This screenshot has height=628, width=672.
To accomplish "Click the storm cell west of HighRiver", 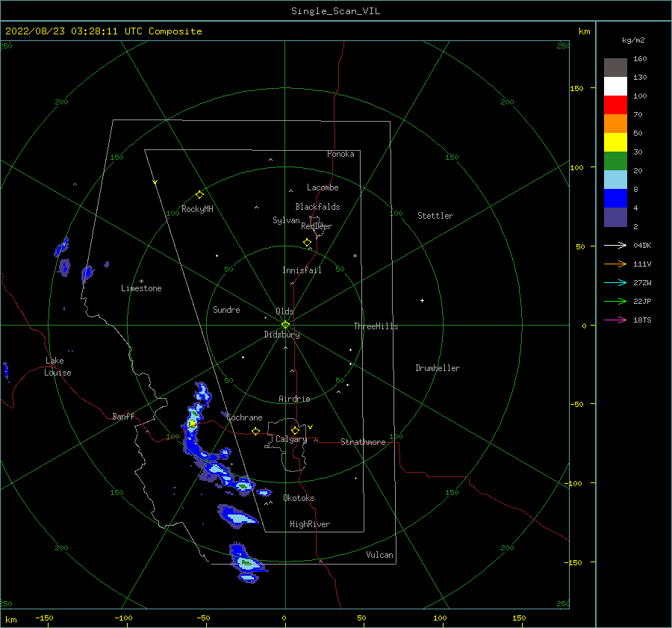I will point(237,517).
